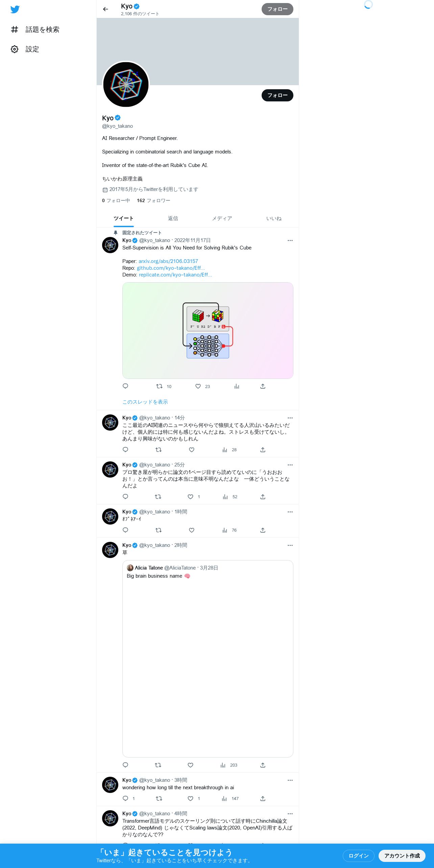
Task: Open more menu on オプネアーイ tweet
Action: 290,512
